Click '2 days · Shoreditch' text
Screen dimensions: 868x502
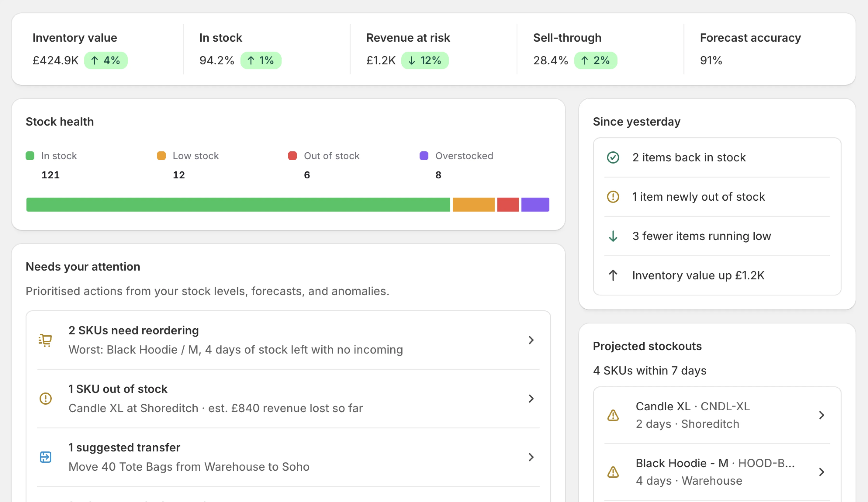[x=687, y=424]
